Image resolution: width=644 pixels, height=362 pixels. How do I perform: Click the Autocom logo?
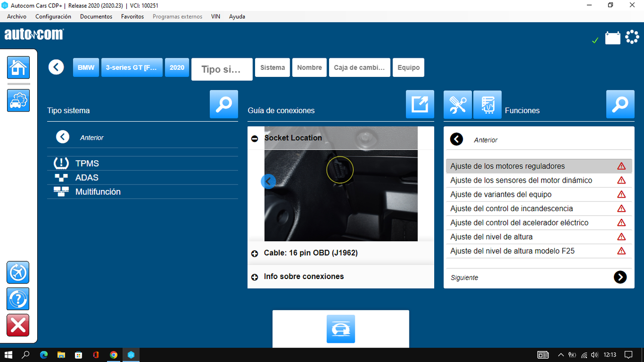tap(34, 34)
